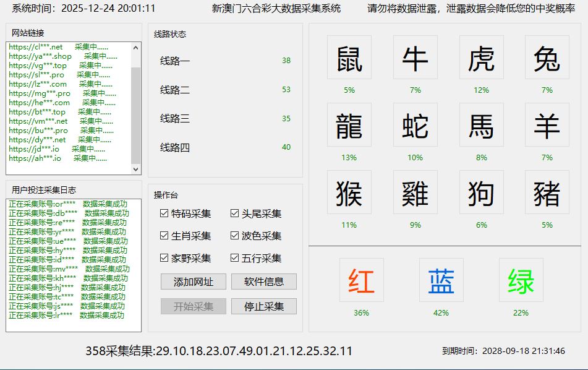The image size is (588, 370).
Task: Click the 添加网址 button
Action: click(194, 282)
